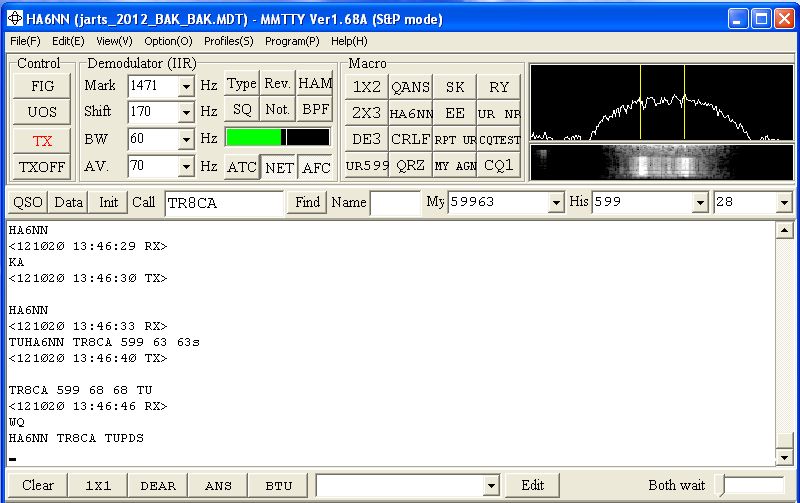Click the demodulator Type button
Viewport: 800px width, 503px height.
(x=242, y=84)
